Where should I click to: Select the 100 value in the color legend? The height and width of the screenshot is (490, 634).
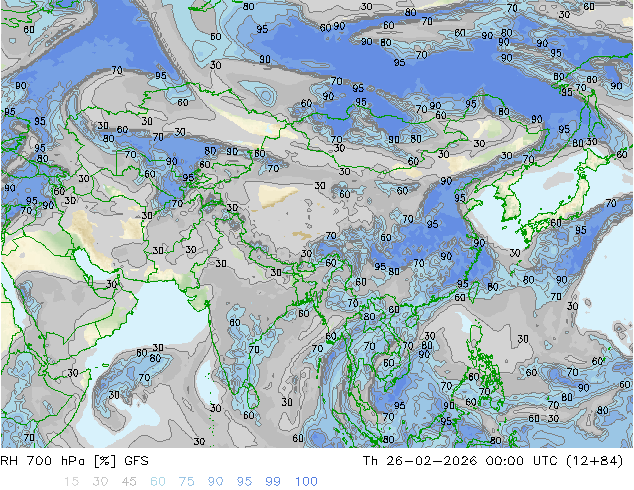pos(306,482)
